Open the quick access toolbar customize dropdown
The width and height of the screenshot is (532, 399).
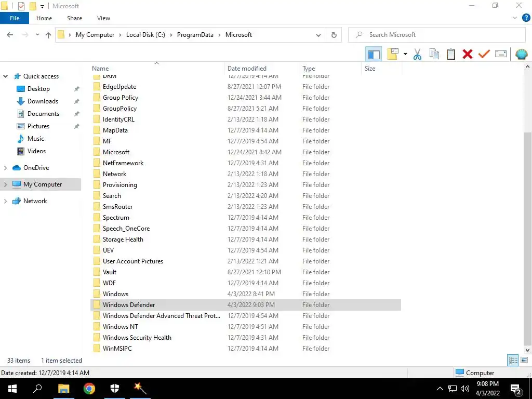click(43, 6)
